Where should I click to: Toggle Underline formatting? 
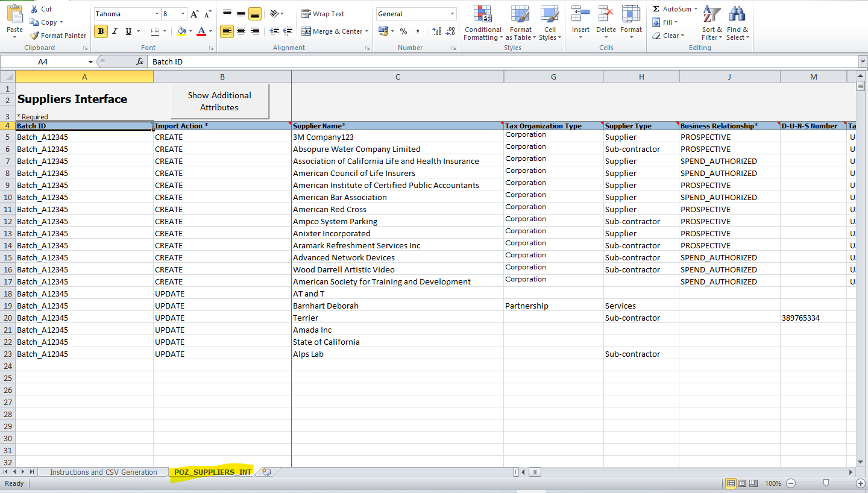pyautogui.click(x=128, y=31)
